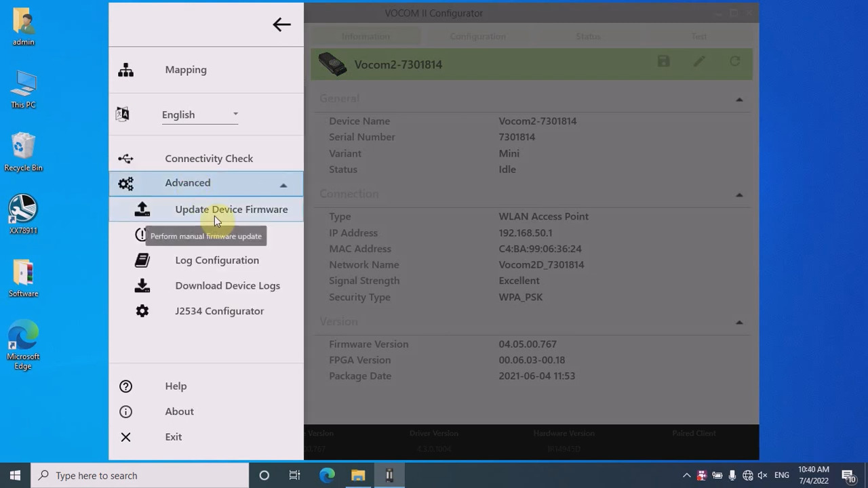
Task: Select Update Device Firmware
Action: [231, 209]
